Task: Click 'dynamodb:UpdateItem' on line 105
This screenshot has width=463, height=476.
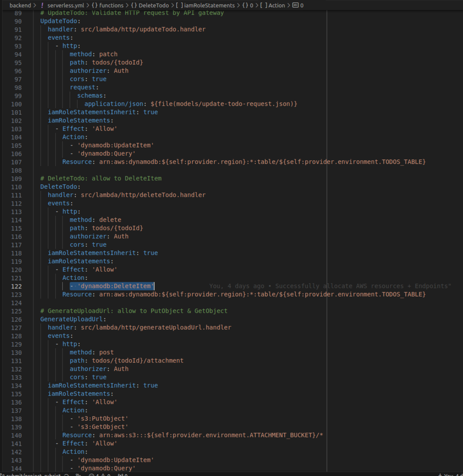Action: 115,145
